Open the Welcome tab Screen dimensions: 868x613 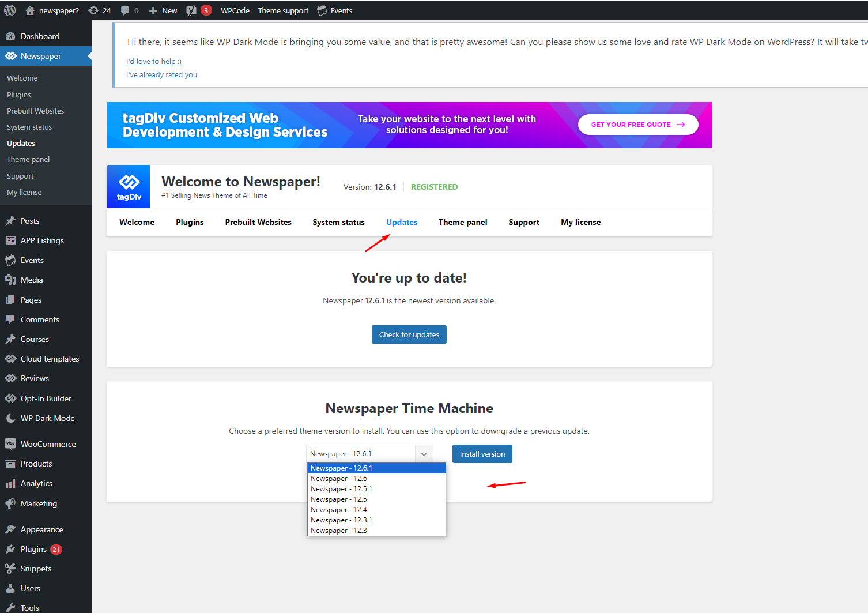click(137, 222)
